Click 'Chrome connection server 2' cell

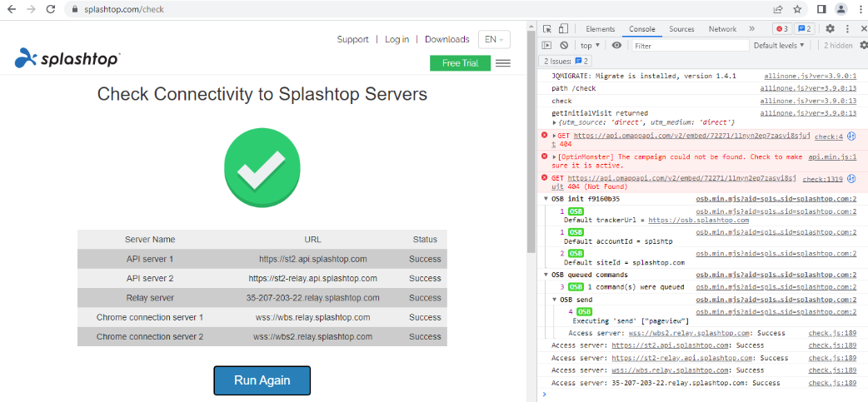[x=150, y=336]
